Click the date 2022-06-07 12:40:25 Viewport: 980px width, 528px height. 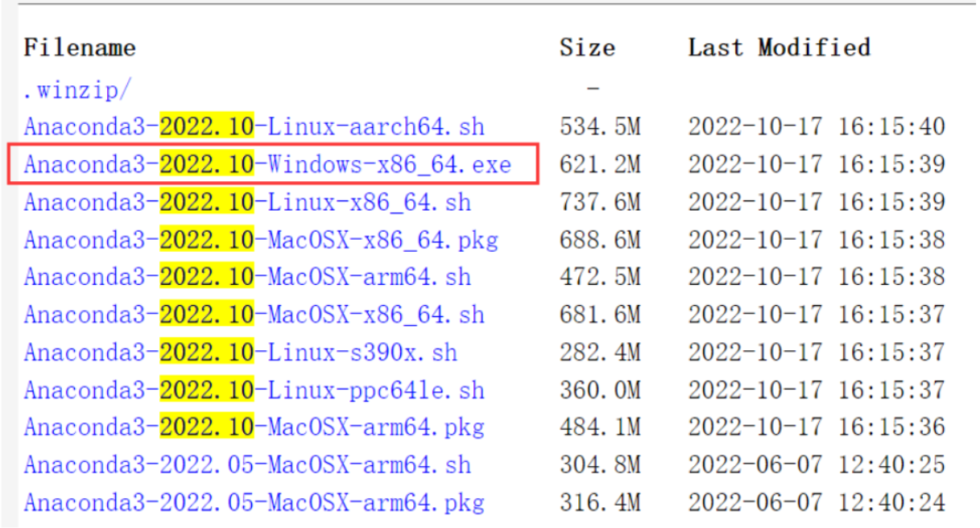(x=817, y=465)
